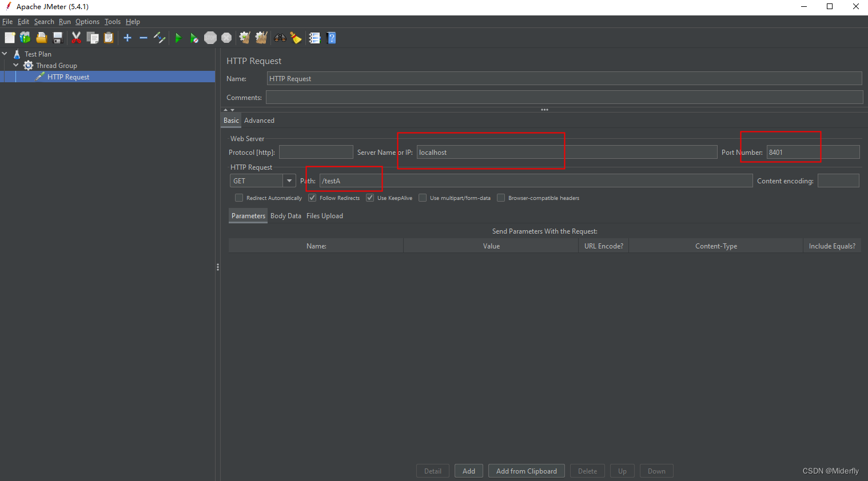The height and width of the screenshot is (481, 868).
Task: Open the Run menu
Action: point(65,22)
